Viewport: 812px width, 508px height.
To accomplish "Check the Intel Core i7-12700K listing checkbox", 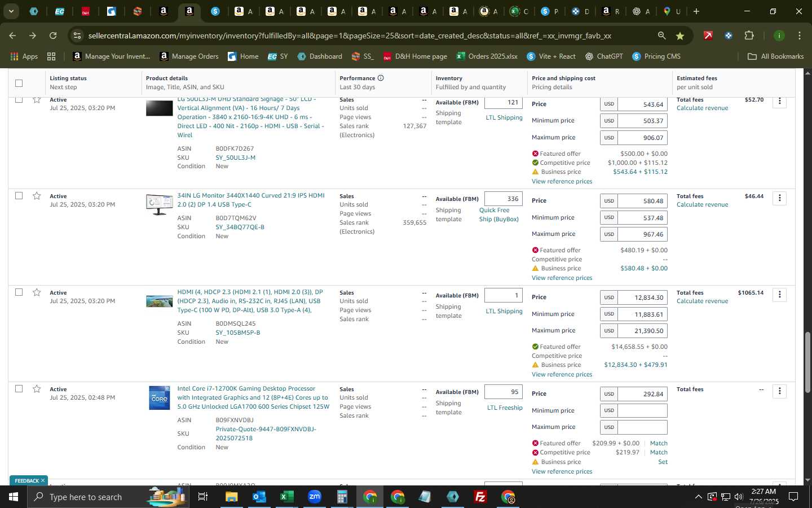I will click(19, 389).
